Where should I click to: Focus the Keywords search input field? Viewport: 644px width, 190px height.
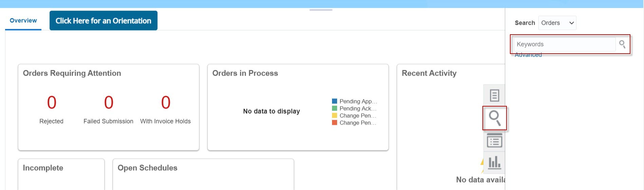click(x=564, y=44)
